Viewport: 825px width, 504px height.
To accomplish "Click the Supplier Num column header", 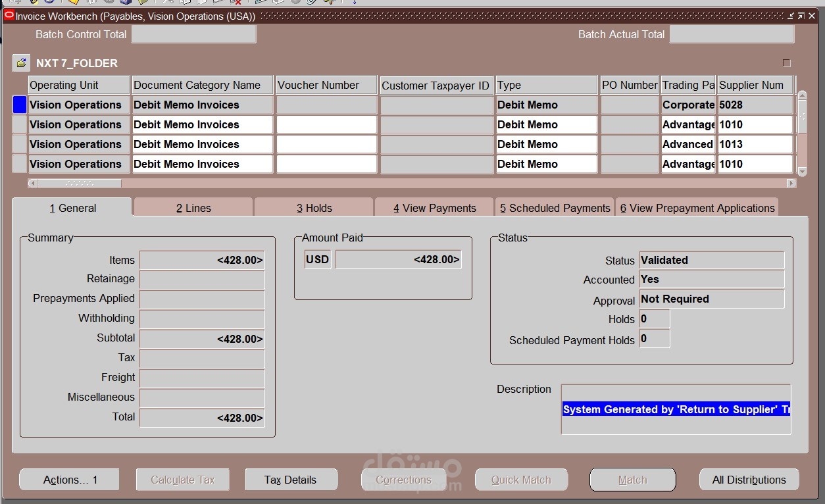I will [x=755, y=85].
